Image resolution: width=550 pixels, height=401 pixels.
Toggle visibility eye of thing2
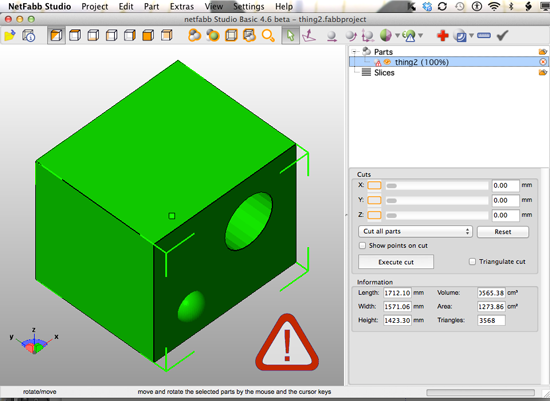387,62
